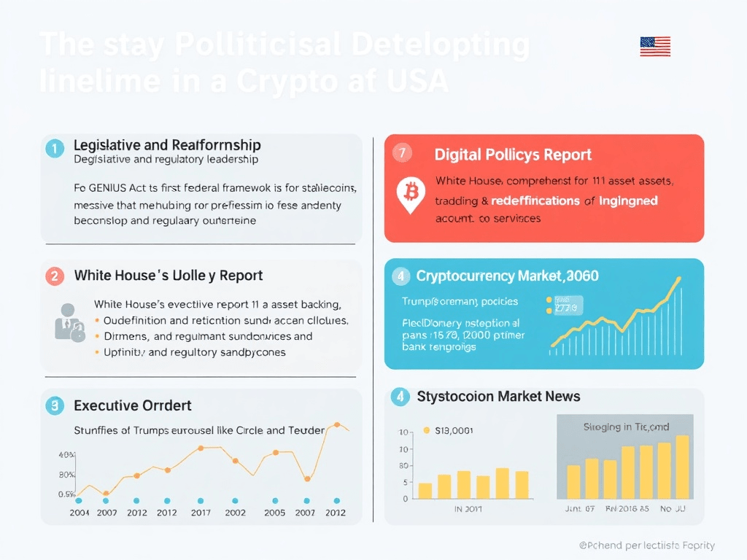This screenshot has width=747, height=560.
Task: Click the blue number 3 badge by Executive Orrdert
Action: [55, 405]
